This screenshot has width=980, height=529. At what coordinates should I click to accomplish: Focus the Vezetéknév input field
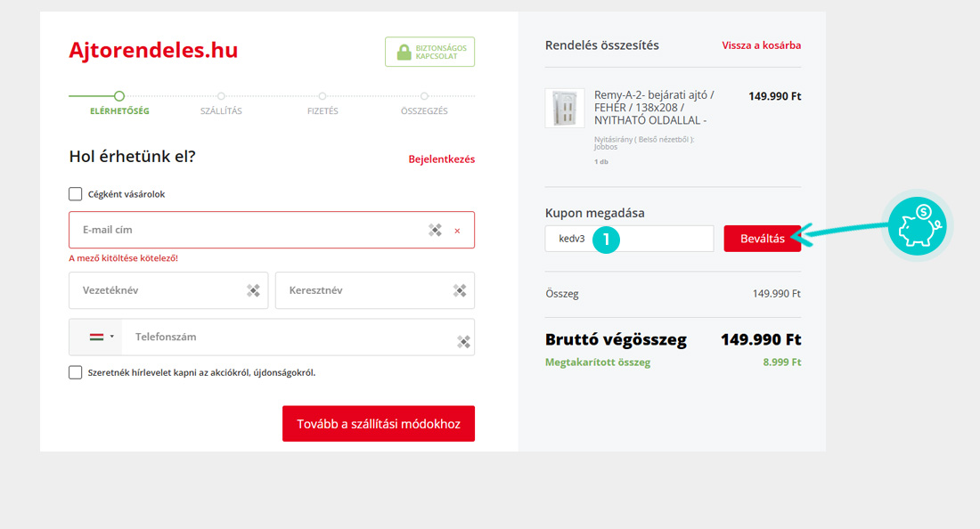point(168,290)
